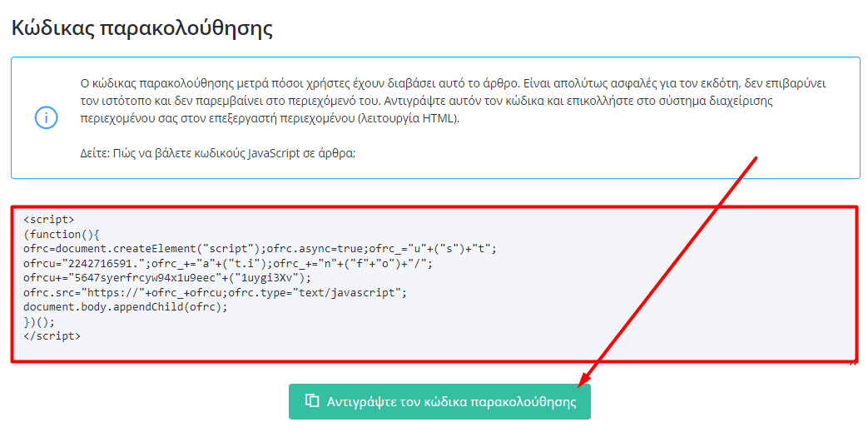868x437 pixels.
Task: Click the heading 'Κώδικας παρακολούθησης'
Action: pos(142,27)
